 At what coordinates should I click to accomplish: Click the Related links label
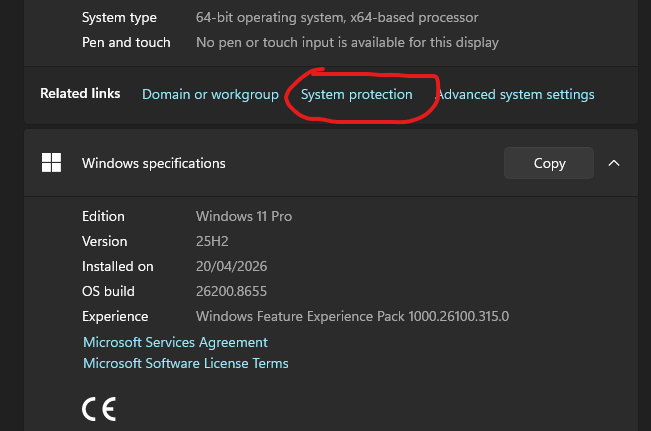coord(80,93)
